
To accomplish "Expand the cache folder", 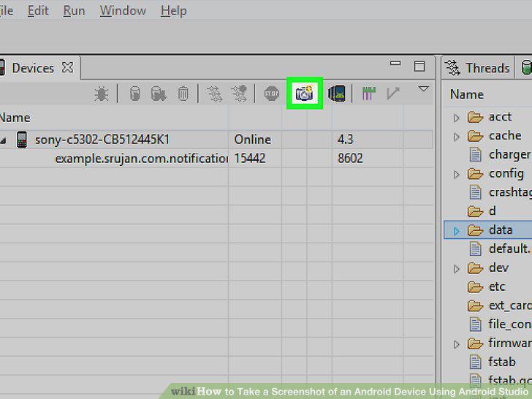I will coord(457,137).
